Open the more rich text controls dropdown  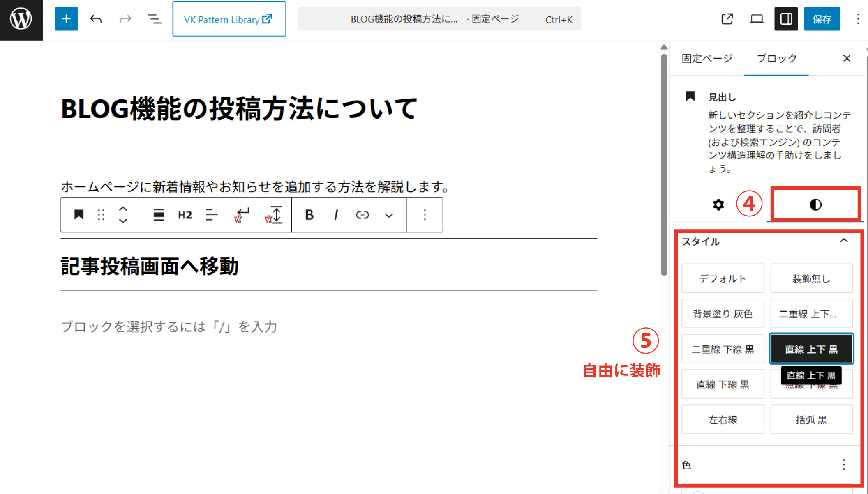pyautogui.click(x=389, y=215)
